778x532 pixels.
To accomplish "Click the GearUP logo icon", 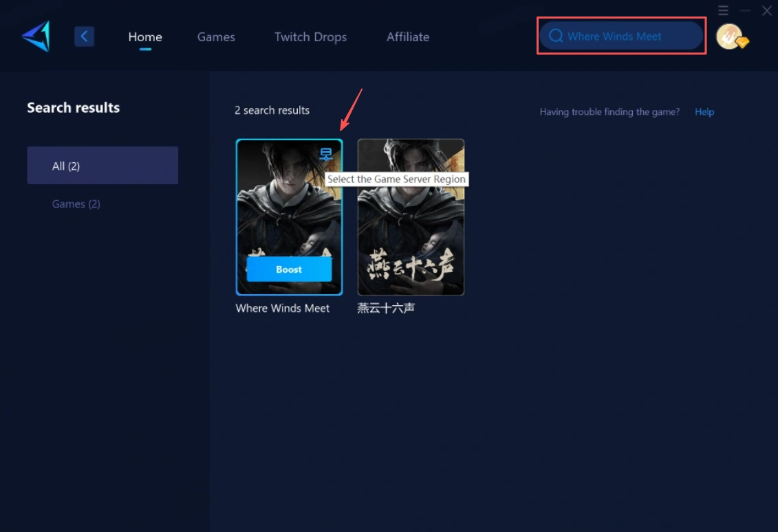I will coord(36,36).
